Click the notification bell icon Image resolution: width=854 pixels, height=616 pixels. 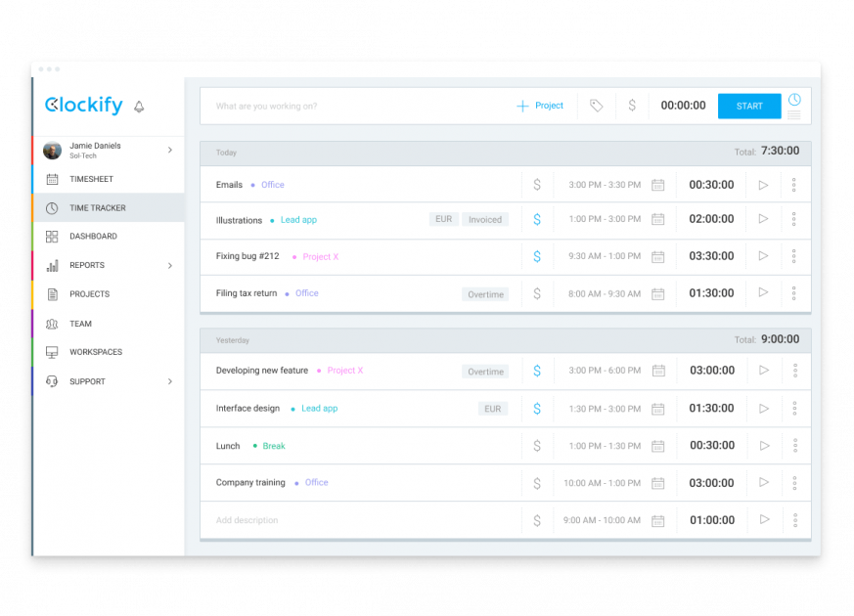tap(140, 107)
